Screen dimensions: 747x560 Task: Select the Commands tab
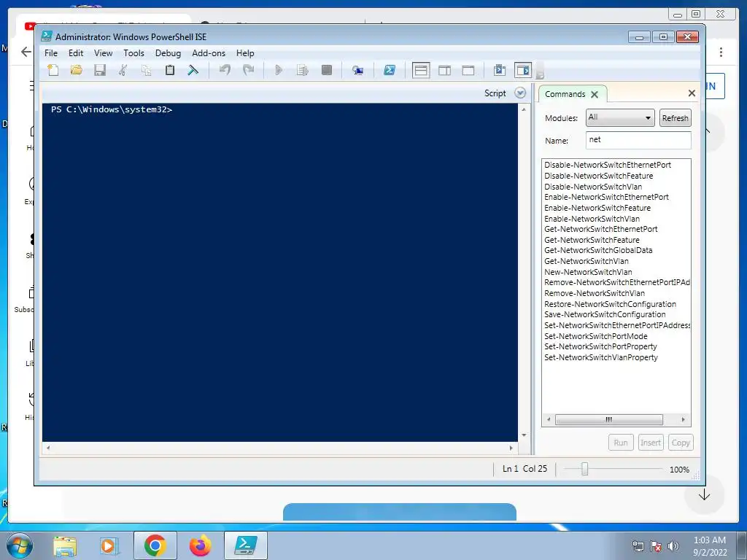565,94
